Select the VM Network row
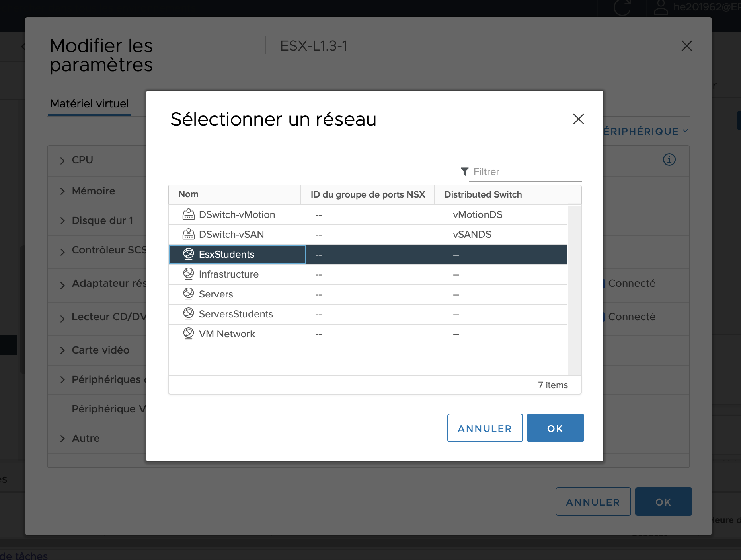The image size is (741, 560). [368, 334]
